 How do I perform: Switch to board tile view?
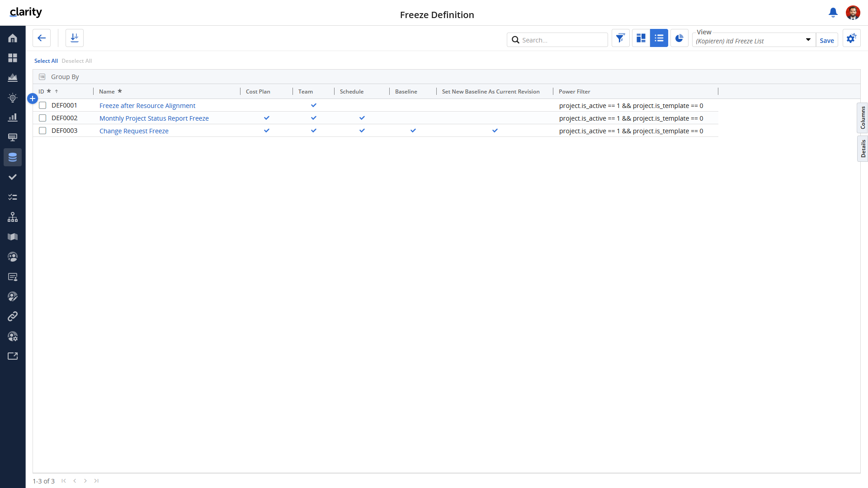(641, 38)
